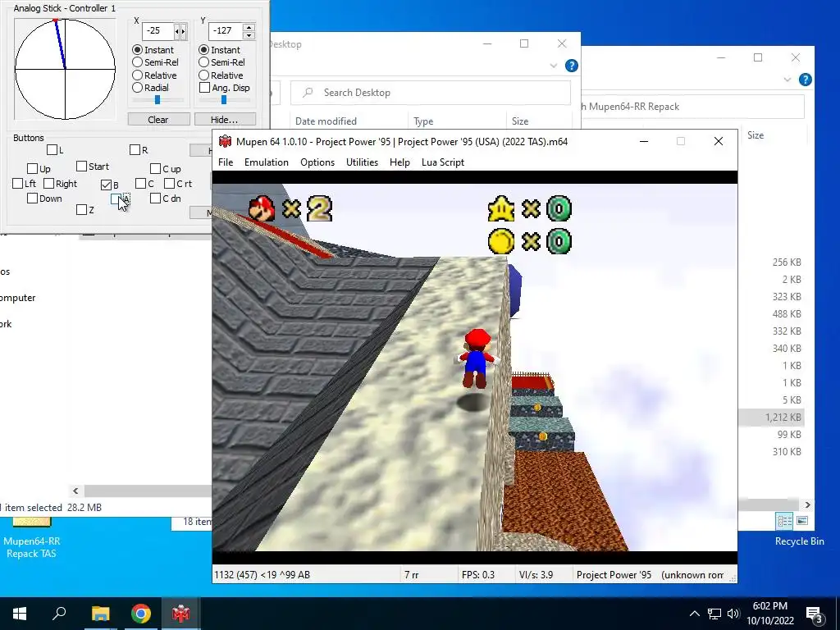840x630 pixels.
Task: Select Semi-Rel mode for the X axis
Action: tap(155, 62)
